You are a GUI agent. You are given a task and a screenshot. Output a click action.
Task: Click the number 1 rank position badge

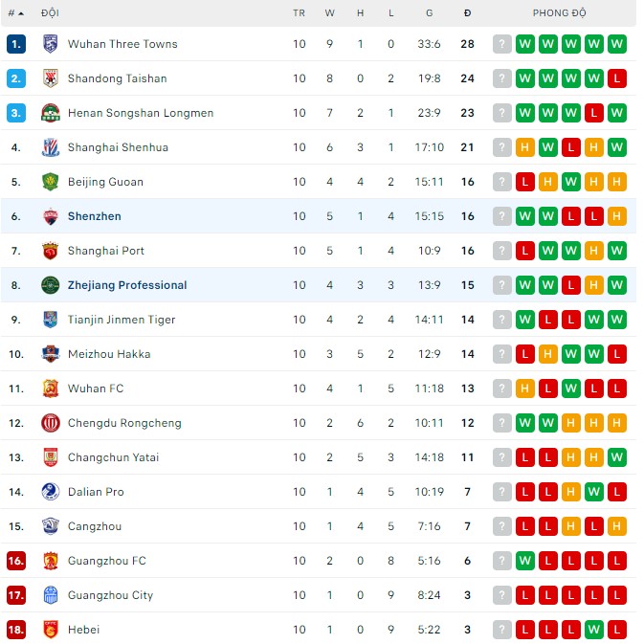click(15, 44)
